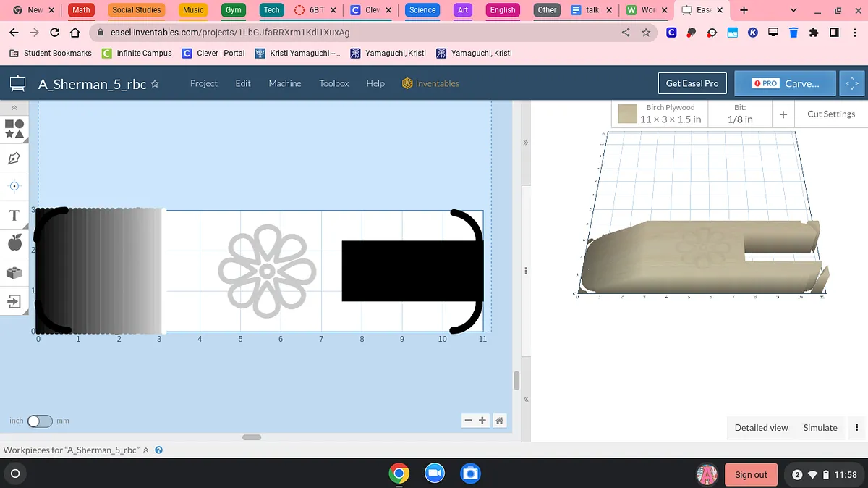This screenshot has width=868, height=488.
Task: Open the Apps lego brick icon
Action: [x=14, y=272]
